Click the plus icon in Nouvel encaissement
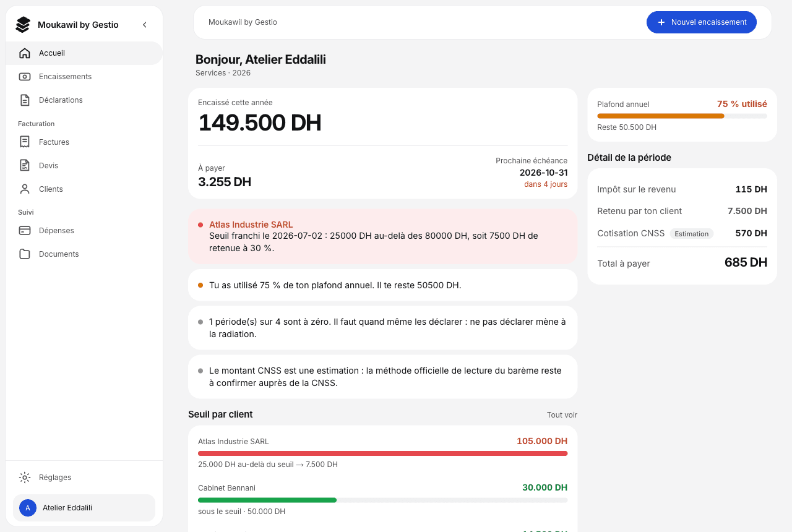Image resolution: width=792 pixels, height=532 pixels. point(661,22)
